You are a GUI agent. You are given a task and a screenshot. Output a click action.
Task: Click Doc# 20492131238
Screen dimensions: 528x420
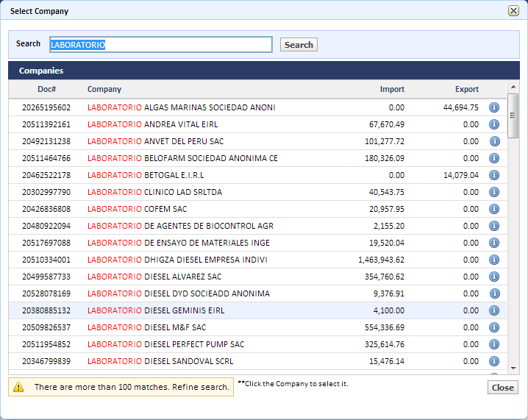coord(46,141)
